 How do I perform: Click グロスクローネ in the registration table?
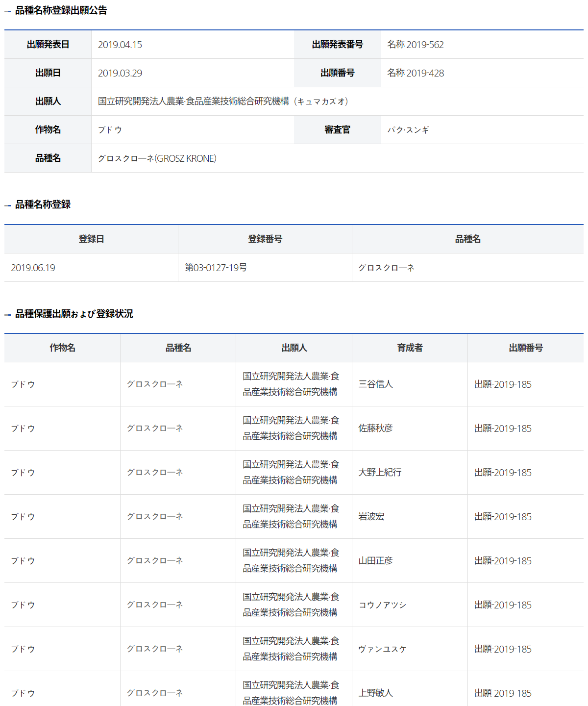(x=387, y=268)
